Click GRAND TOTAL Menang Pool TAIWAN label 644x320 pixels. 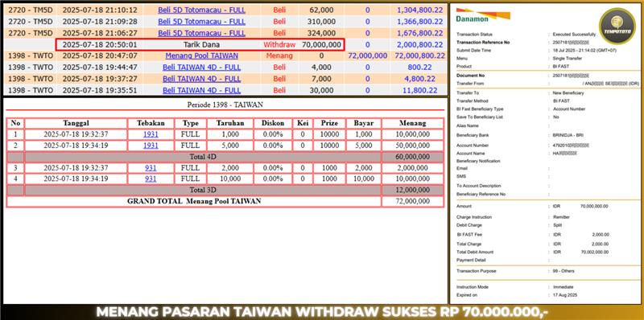pyautogui.click(x=194, y=202)
